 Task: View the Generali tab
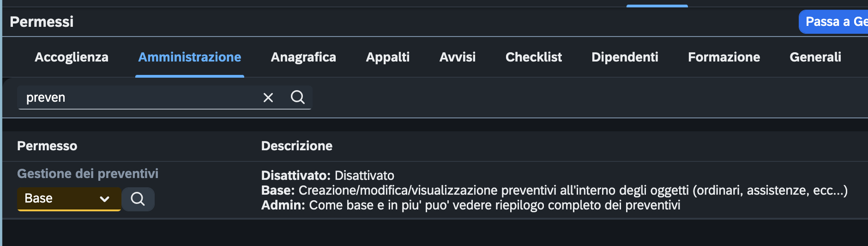point(815,57)
